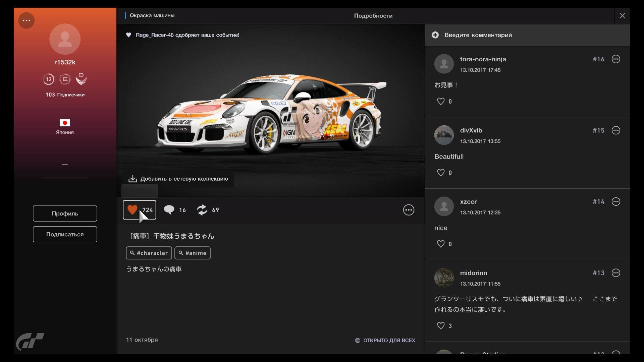This screenshot has width=644, height=362.
Task: Like xzccr's nice comment
Action: 441,244
